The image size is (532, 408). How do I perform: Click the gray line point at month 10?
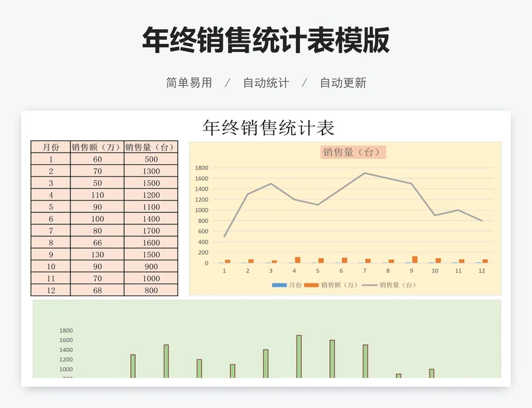click(x=435, y=216)
